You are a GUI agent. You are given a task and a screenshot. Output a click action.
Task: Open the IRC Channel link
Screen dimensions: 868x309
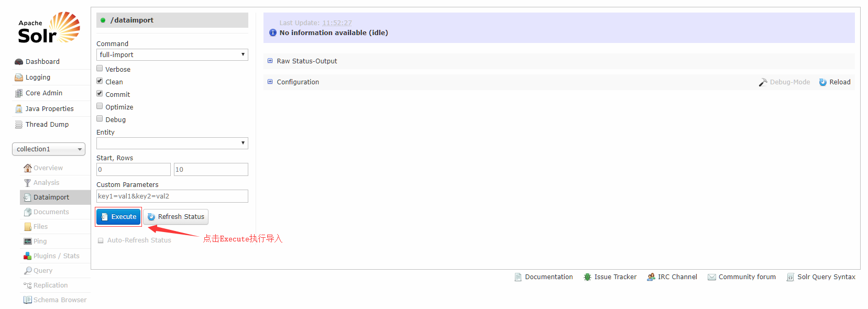(x=677, y=277)
